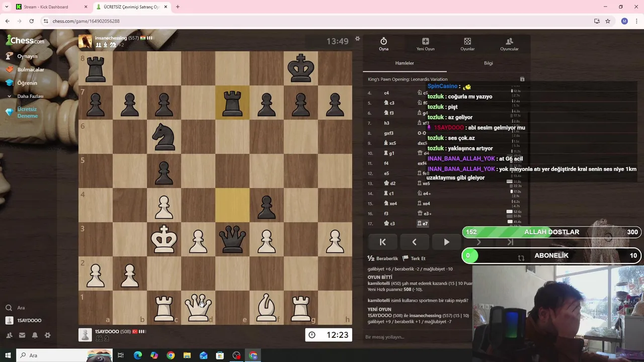Select the white queen on d1
Screen dimensions: 644x362
(x=198, y=308)
